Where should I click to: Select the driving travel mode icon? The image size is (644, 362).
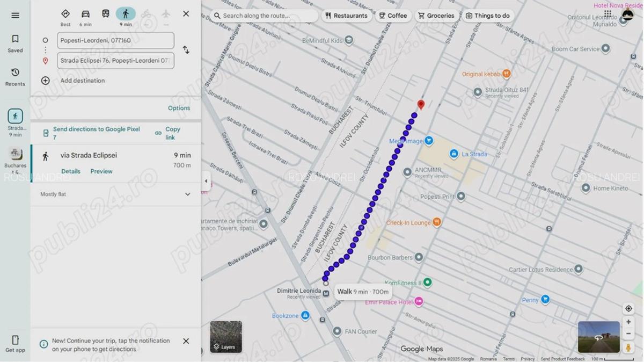pos(86,14)
